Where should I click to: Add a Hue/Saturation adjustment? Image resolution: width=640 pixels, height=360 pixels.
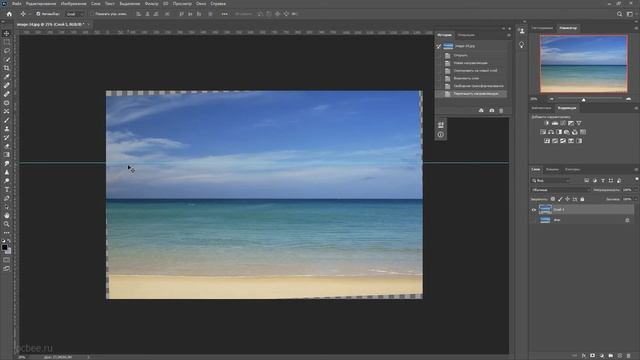point(543,132)
